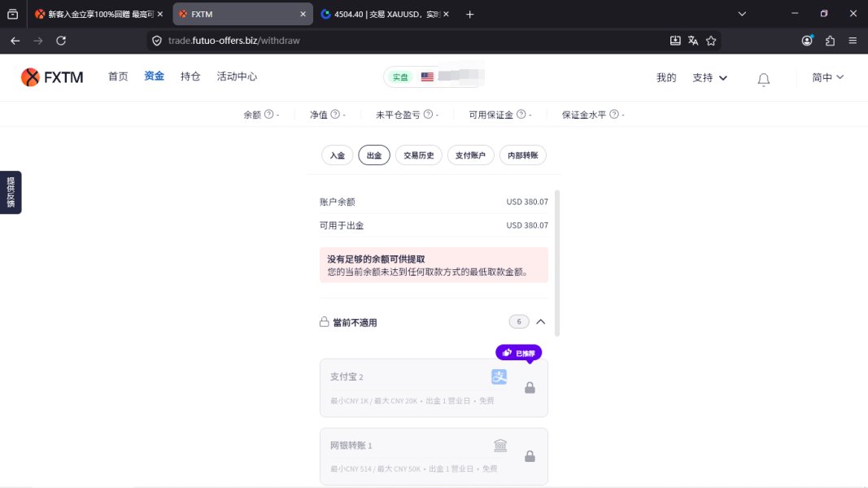Click the 已推荐 recommended badge
The width and height of the screenshot is (868, 488).
coord(519,353)
